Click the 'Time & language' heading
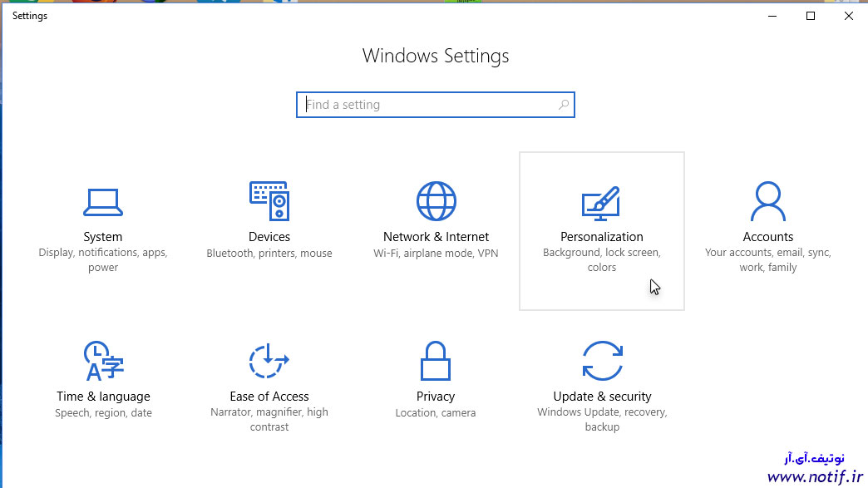868x488 pixels. [103, 397]
